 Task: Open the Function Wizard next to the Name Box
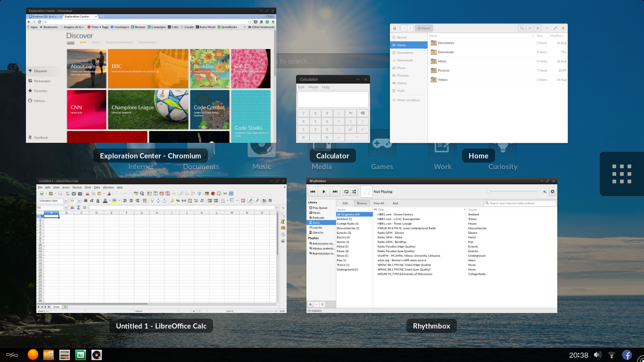tap(73, 207)
